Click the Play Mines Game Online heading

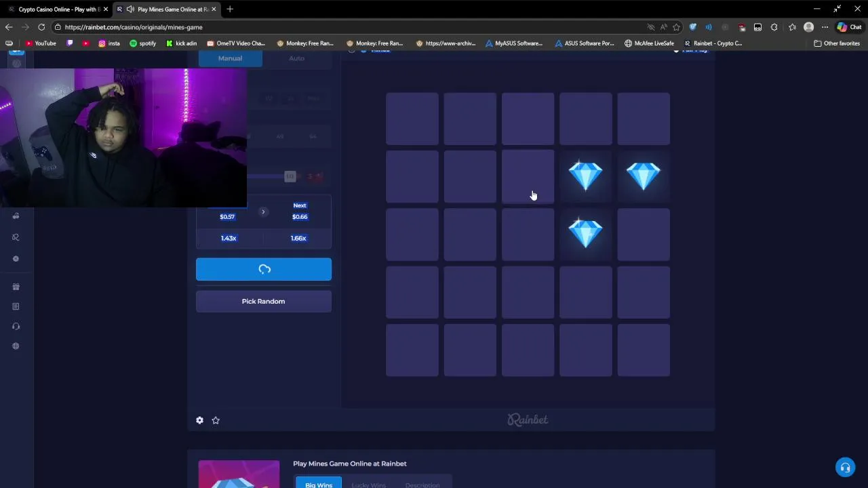350,464
